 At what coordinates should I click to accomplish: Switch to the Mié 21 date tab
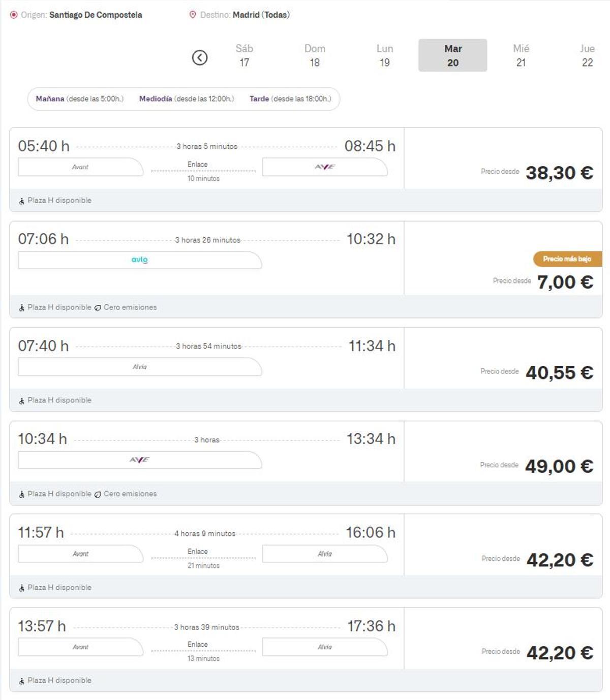(x=521, y=55)
